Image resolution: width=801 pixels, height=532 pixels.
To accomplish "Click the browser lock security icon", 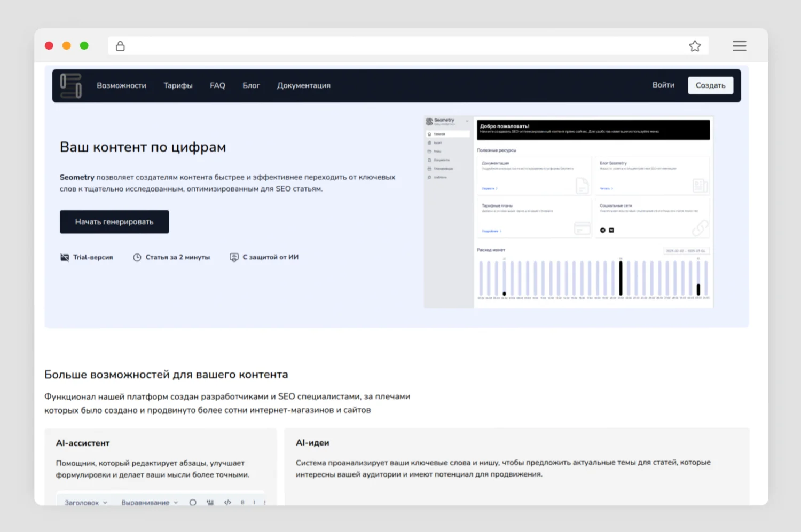I will (x=120, y=46).
